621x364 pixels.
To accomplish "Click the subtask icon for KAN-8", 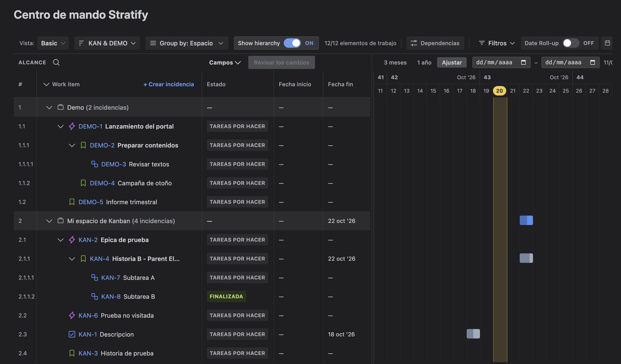I will pyautogui.click(x=95, y=297).
